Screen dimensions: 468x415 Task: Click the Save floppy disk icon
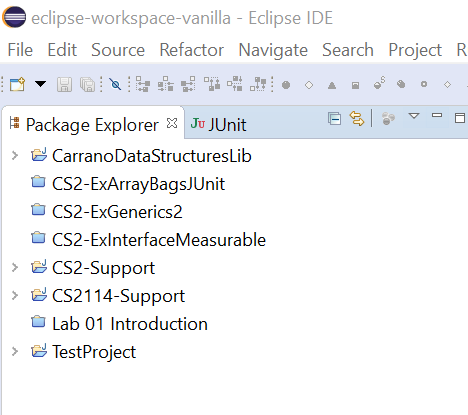(x=64, y=84)
